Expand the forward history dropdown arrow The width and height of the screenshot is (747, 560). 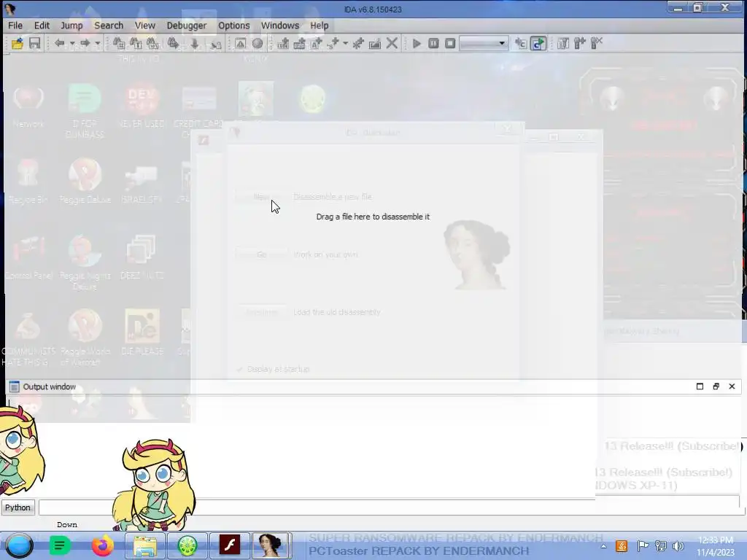click(x=98, y=44)
